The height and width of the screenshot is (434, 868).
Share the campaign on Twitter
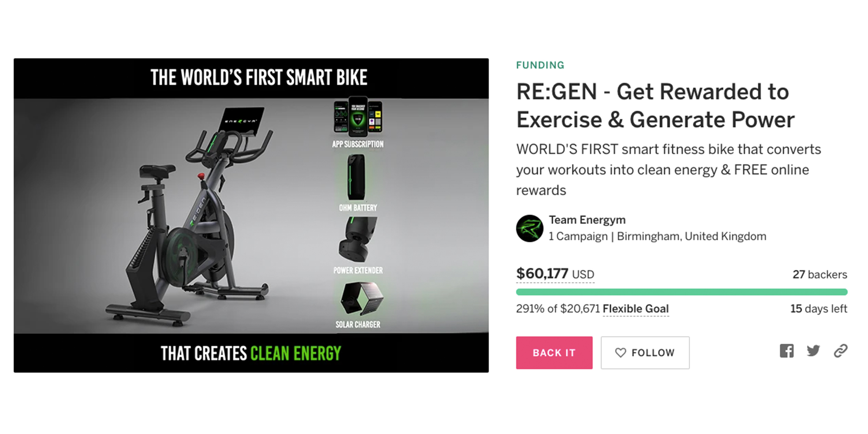coord(814,351)
